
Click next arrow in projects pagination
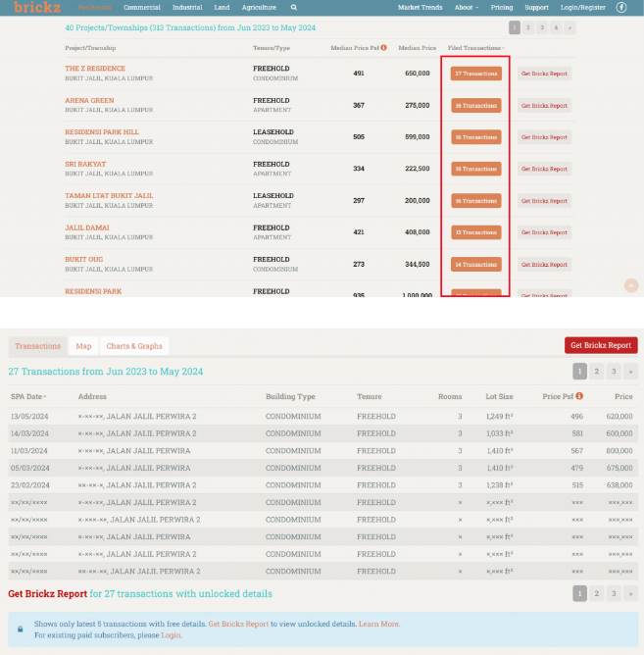coord(570,27)
